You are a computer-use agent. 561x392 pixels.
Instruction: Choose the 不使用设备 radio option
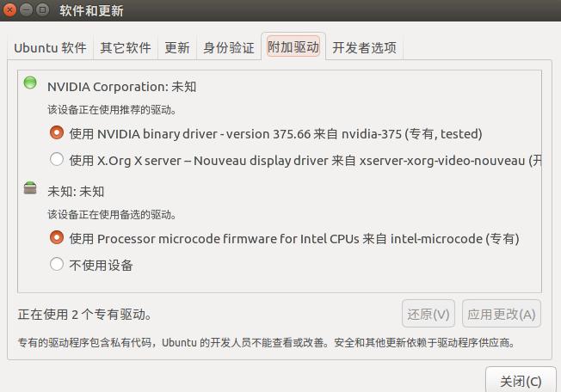57,265
